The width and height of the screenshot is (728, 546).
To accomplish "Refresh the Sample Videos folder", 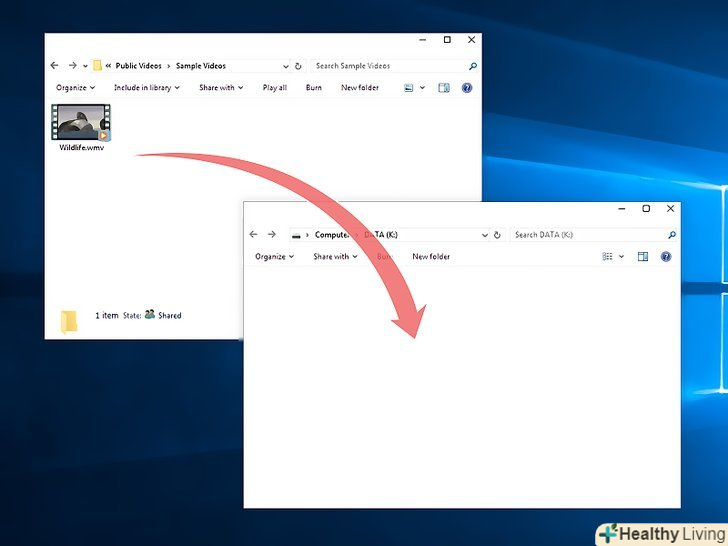I will point(298,66).
